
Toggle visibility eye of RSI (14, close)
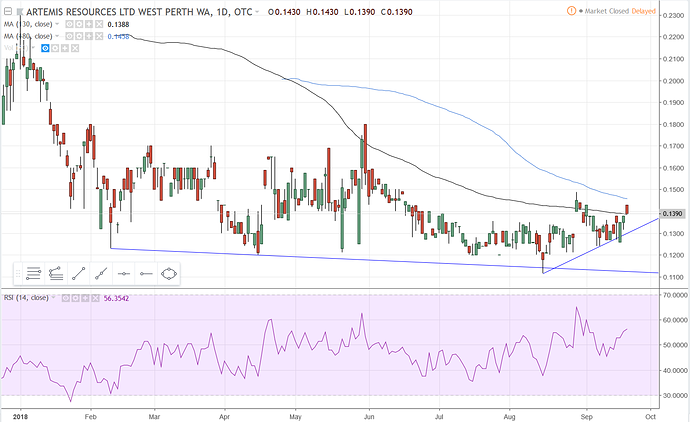(66, 298)
